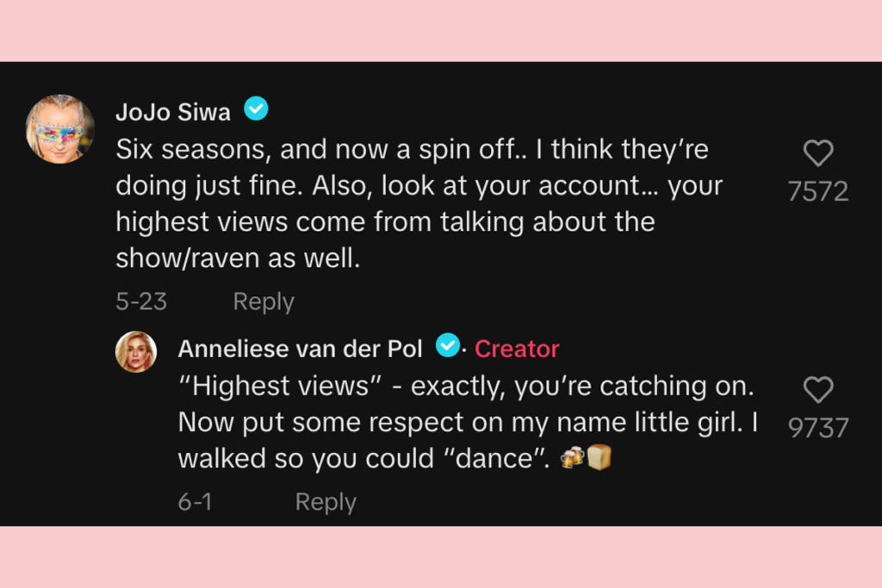Click the 9737 like count
This screenshot has height=588, width=882.
click(x=818, y=427)
